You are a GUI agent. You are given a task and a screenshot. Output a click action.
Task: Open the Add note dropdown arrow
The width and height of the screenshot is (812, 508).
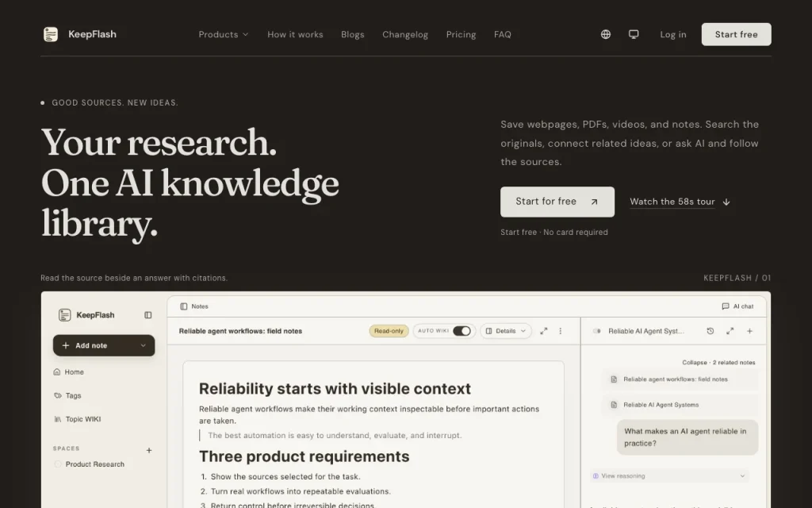144,346
